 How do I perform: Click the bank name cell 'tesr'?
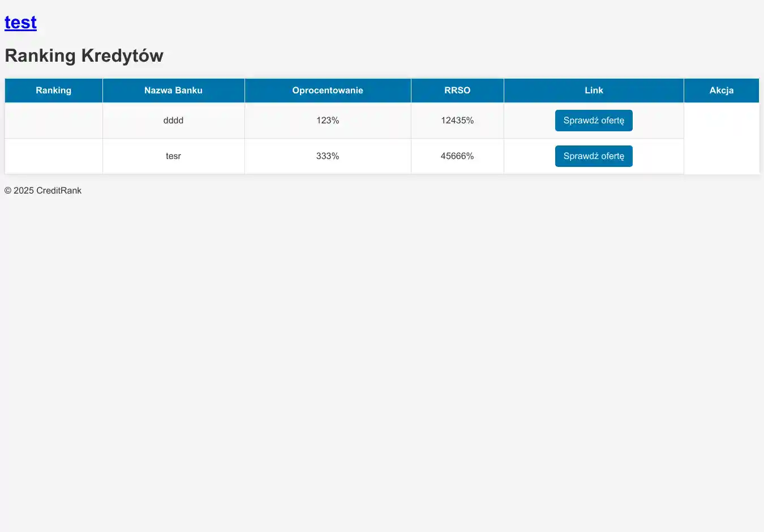pyautogui.click(x=173, y=156)
